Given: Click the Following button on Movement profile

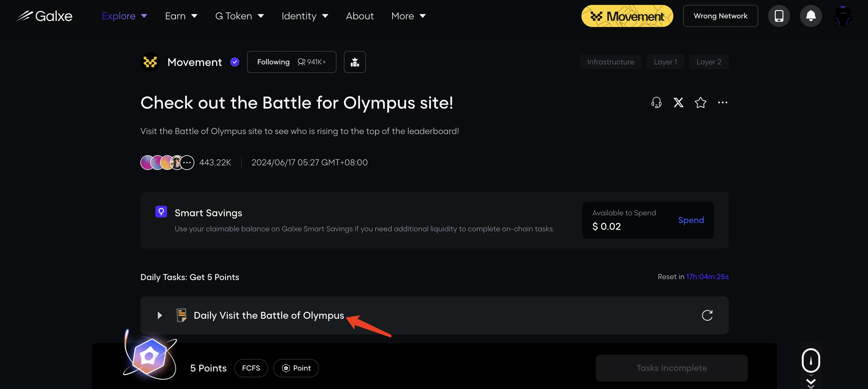Looking at the screenshot, I should click(x=290, y=61).
